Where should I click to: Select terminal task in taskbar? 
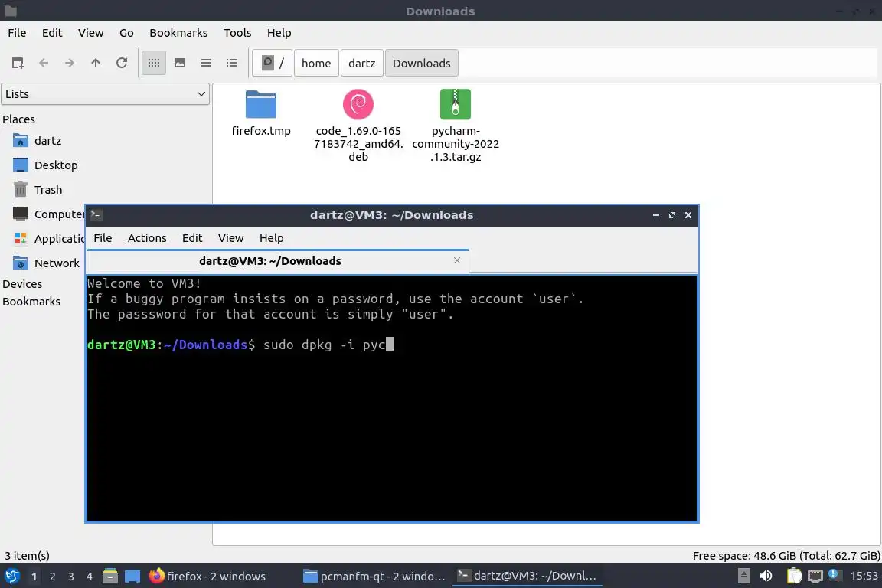point(527,576)
